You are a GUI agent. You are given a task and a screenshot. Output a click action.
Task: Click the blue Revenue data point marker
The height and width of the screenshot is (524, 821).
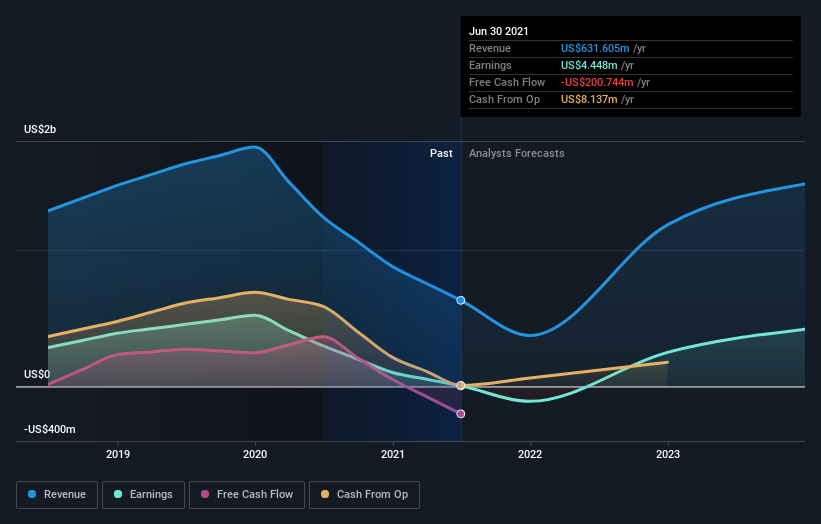tap(461, 300)
